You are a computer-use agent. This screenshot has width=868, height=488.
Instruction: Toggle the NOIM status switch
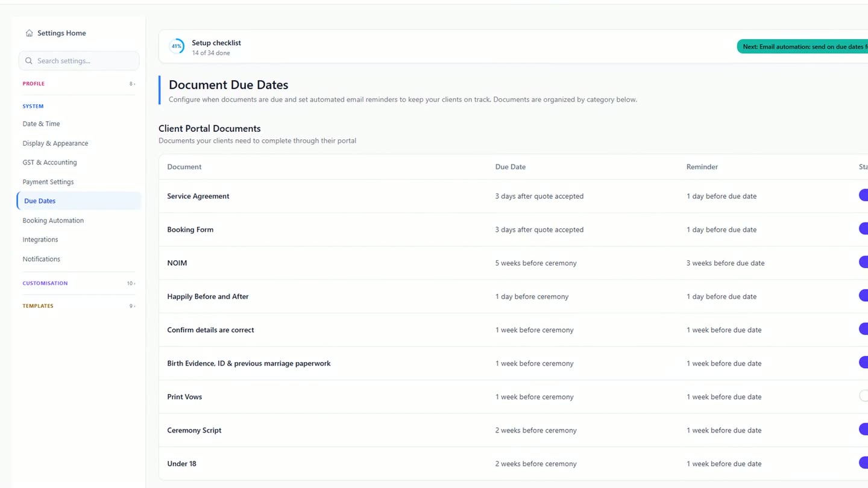tap(863, 262)
